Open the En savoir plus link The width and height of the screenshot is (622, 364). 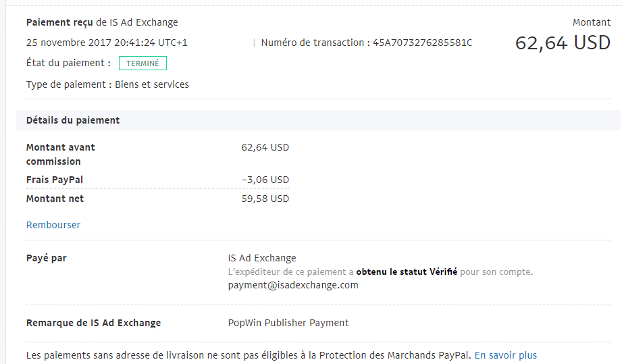tap(506, 355)
